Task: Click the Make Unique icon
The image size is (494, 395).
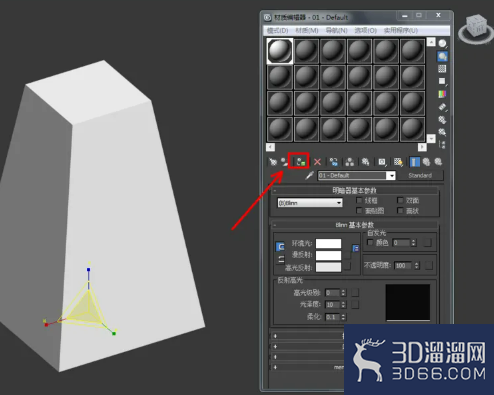Action: click(x=350, y=162)
